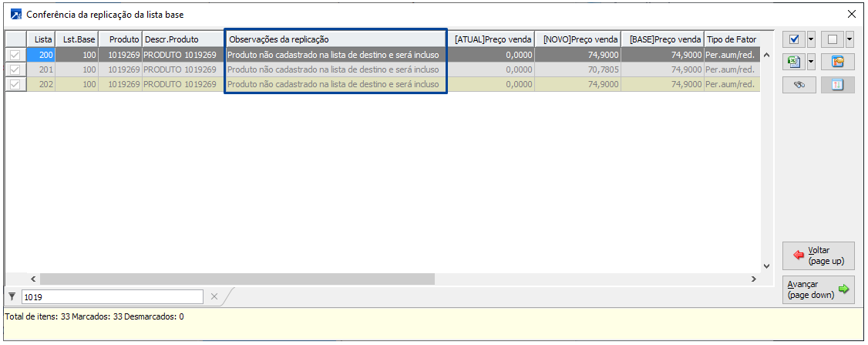Screen dimensions: 868x345
Task: Sort by Lista column header
Action: point(41,39)
